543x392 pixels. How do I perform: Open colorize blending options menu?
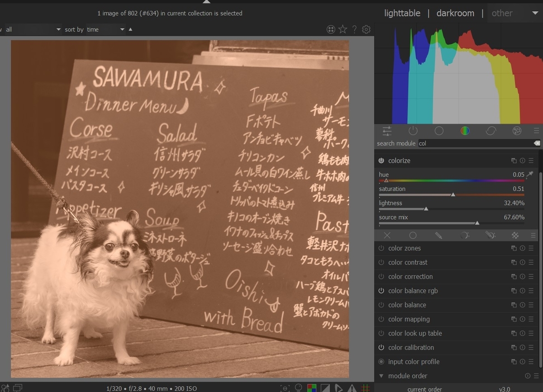click(533, 236)
